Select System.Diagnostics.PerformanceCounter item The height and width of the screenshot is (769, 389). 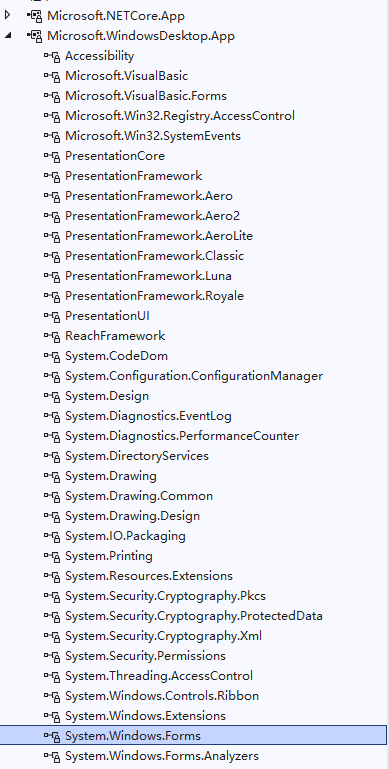point(182,436)
